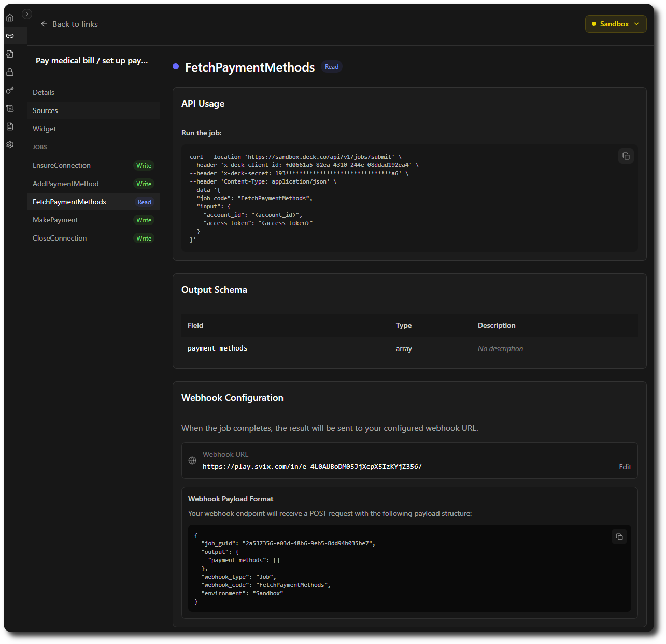The height and width of the screenshot is (644, 666).
Task: Click the Pay medical bill link title
Action: [x=92, y=61]
